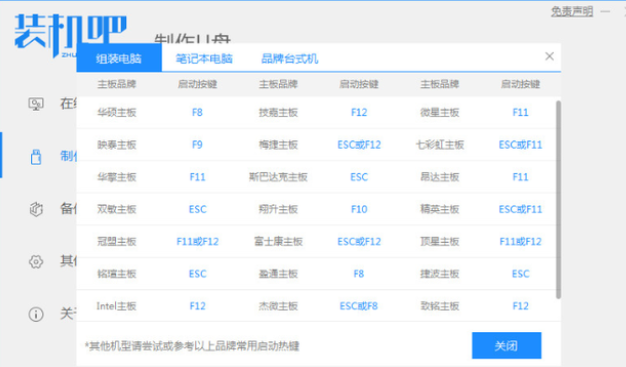Click the online reinstall monitor sidebar icon

36,104
